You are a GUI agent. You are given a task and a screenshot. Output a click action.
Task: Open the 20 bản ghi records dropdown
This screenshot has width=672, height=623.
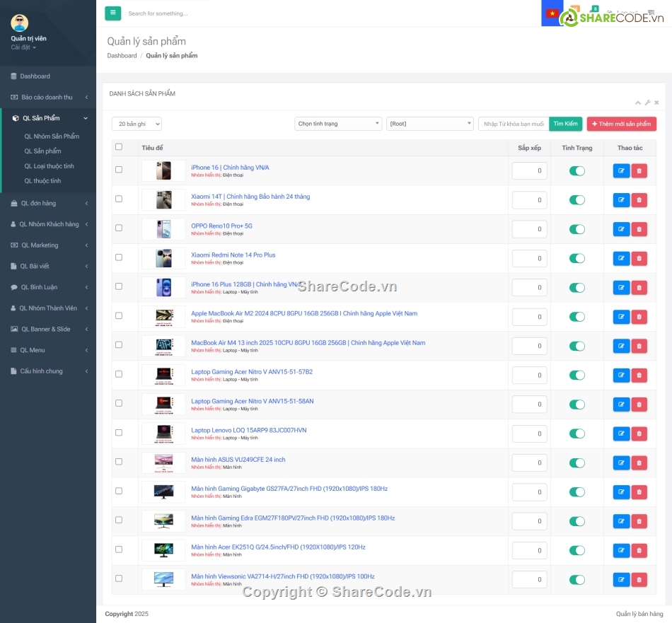137,124
